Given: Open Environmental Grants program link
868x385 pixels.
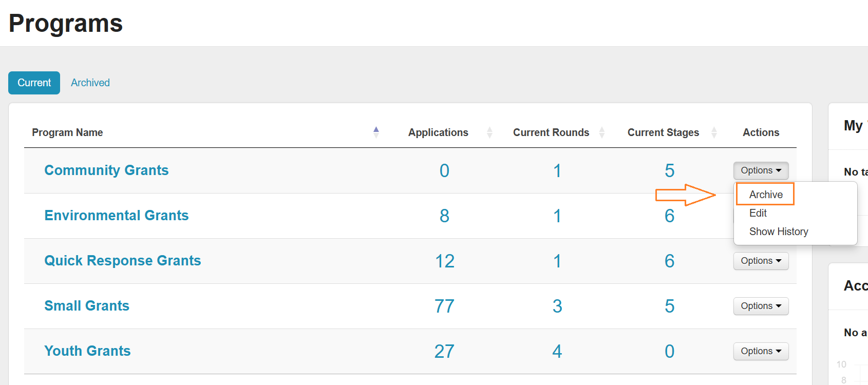Looking at the screenshot, I should [x=117, y=216].
